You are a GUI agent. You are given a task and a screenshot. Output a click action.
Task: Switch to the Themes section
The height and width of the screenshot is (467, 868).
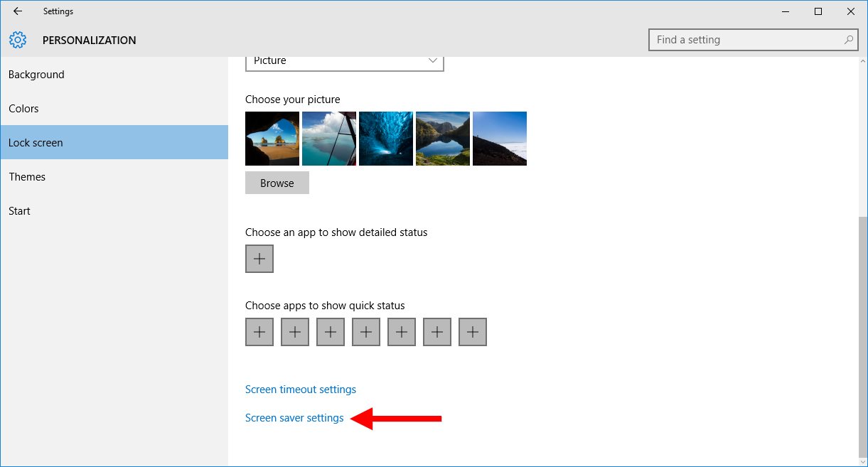point(27,176)
